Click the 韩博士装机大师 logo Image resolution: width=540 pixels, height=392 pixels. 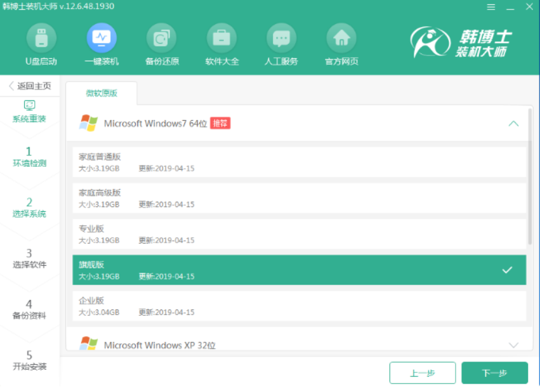click(x=461, y=42)
